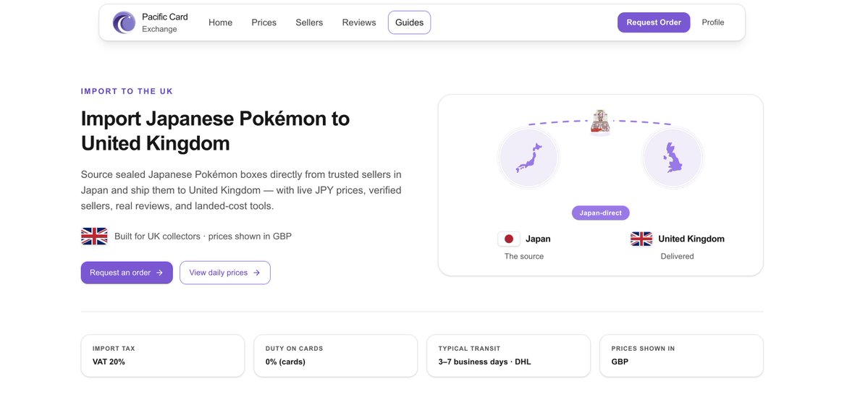Click the 'IMPORT TO THE UK' heading label
Image resolution: width=868 pixels, height=418 pixels.
tap(127, 91)
